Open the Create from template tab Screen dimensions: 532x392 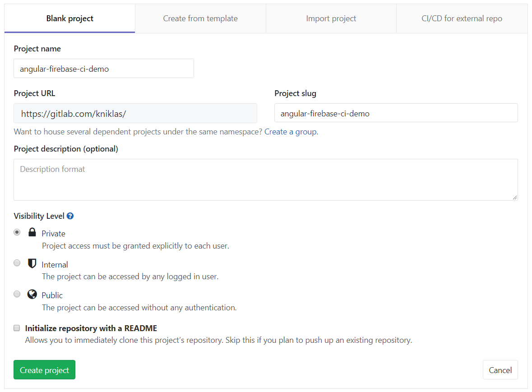[200, 18]
